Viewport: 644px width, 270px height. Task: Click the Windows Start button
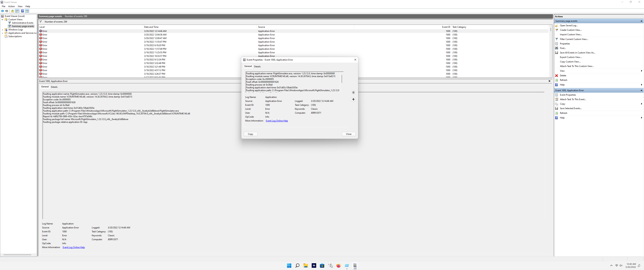tap(289, 265)
